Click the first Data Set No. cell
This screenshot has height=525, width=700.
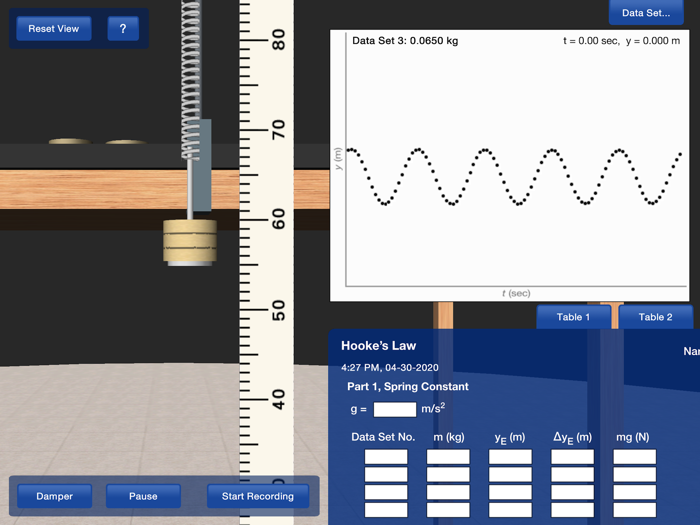(386, 457)
